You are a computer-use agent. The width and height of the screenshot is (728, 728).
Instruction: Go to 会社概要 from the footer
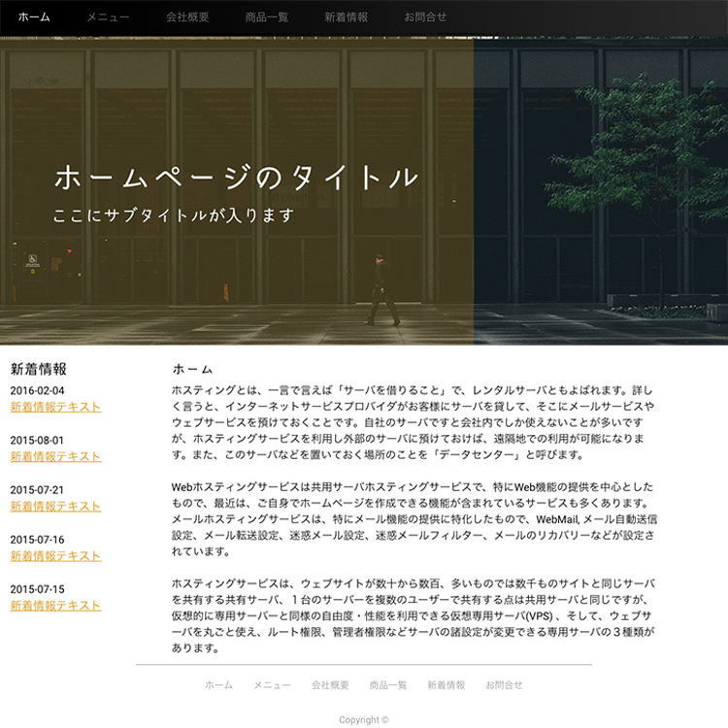point(330,684)
